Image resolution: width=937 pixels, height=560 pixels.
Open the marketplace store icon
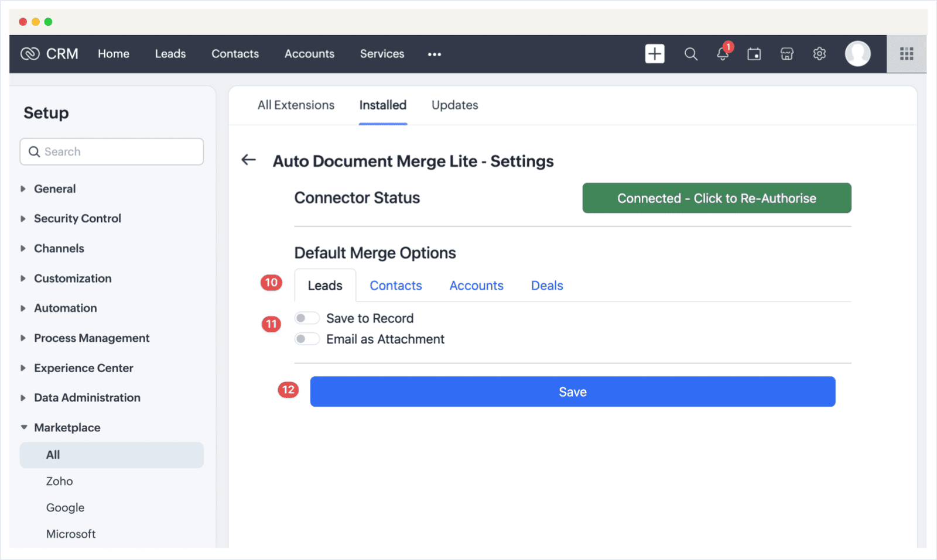click(787, 54)
